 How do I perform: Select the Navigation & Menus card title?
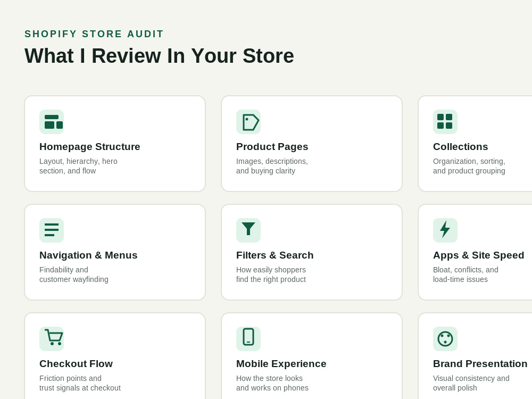pyautogui.click(x=88, y=255)
